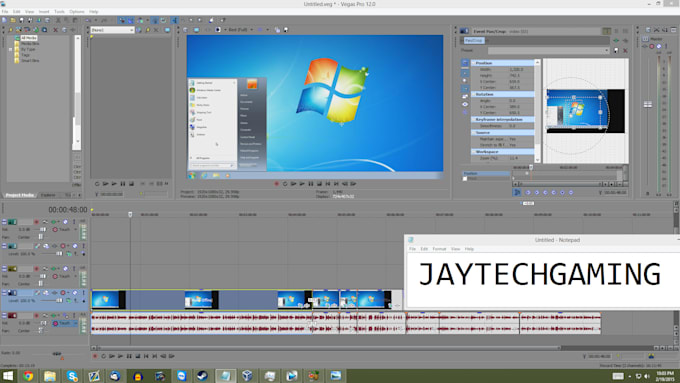This screenshot has height=383, width=680.
Task: Switch to Explorer tab
Action: 48,195
